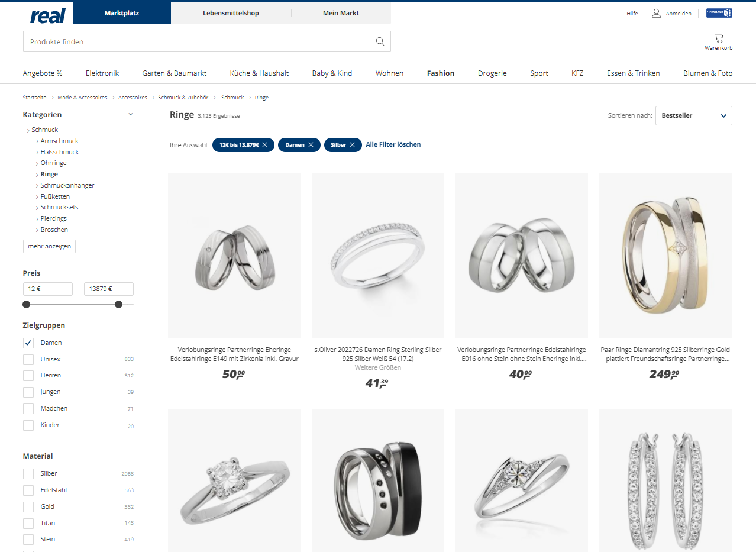This screenshot has height=552, width=756.
Task: Click the maximum price 13879 € field
Action: pos(109,289)
